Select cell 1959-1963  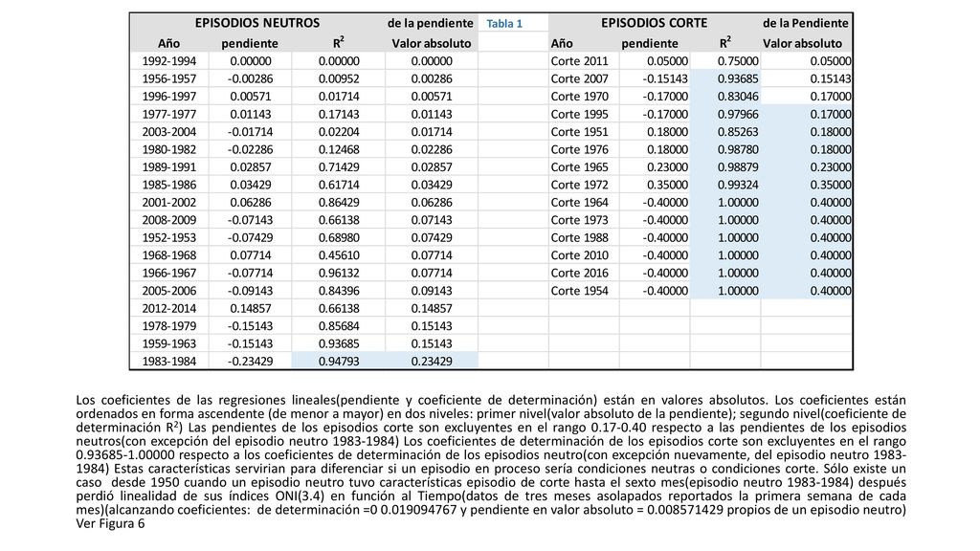click(168, 343)
